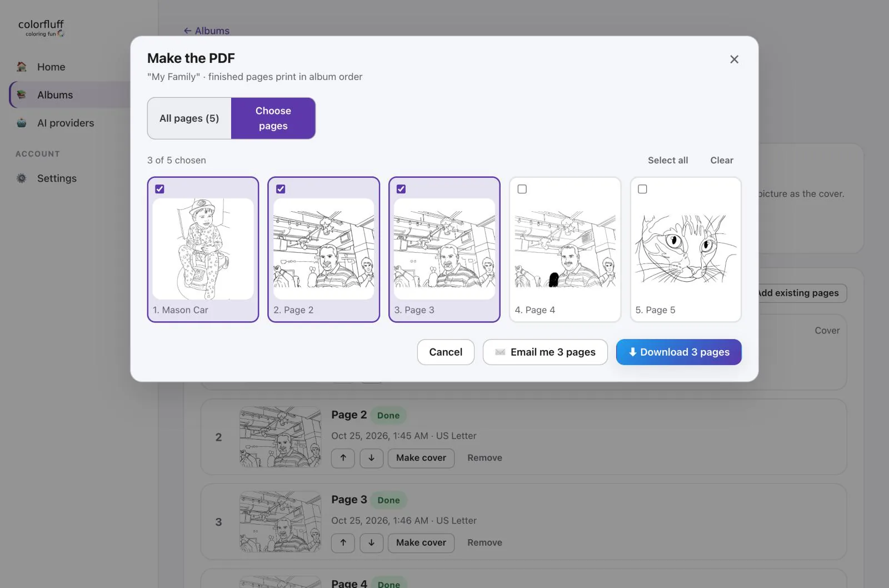The image size is (889, 588).
Task: Click 'Oct 25, 2026, 1:45 AM · US Letter'
Action: (x=404, y=436)
